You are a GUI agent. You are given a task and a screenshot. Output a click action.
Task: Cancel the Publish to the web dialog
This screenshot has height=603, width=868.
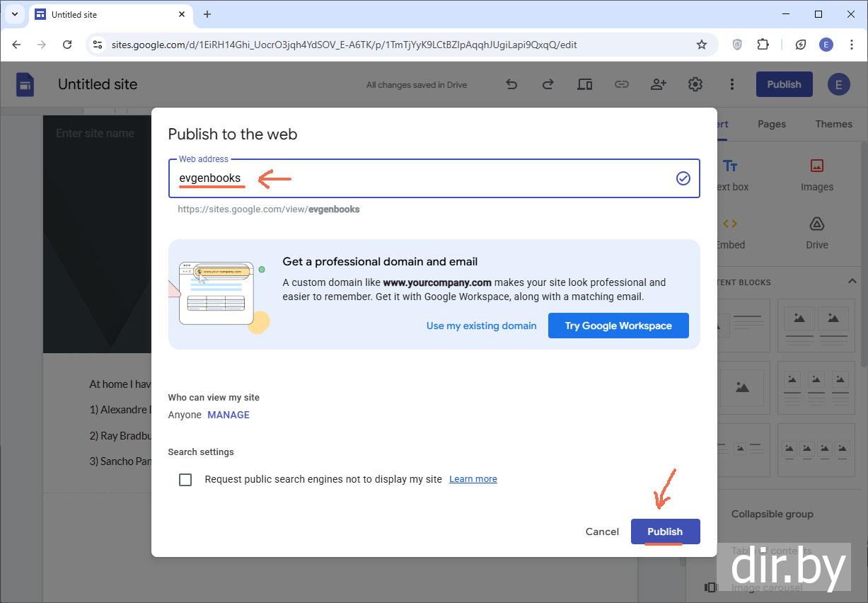click(x=602, y=532)
